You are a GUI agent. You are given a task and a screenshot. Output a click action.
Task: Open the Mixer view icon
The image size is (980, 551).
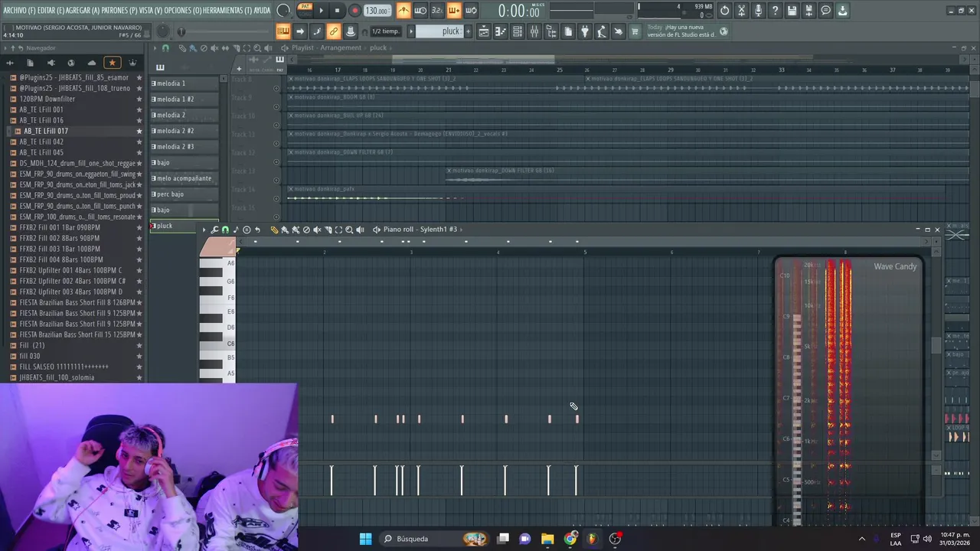[x=534, y=31]
